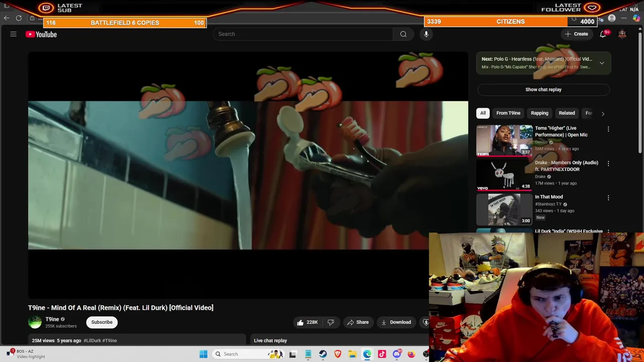Viewport: 644px width, 362px height.
Task: Click the main video player to pause
Action: 248,175
